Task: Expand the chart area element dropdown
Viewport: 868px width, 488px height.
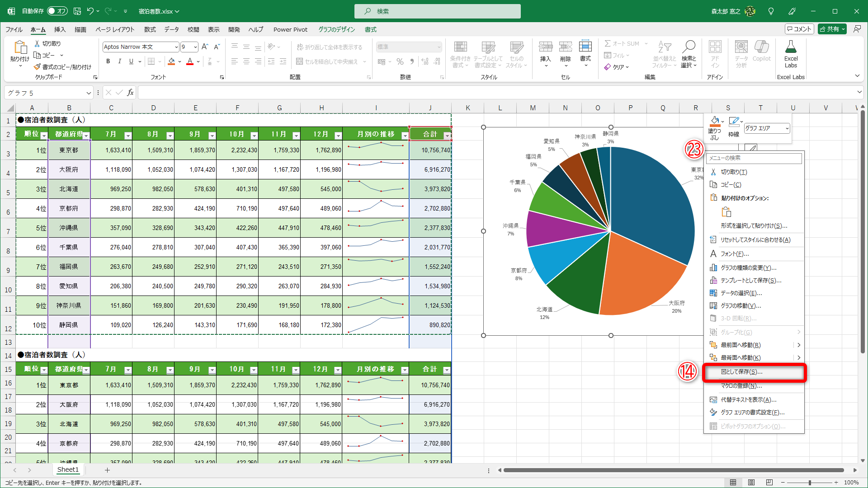Action: click(787, 128)
